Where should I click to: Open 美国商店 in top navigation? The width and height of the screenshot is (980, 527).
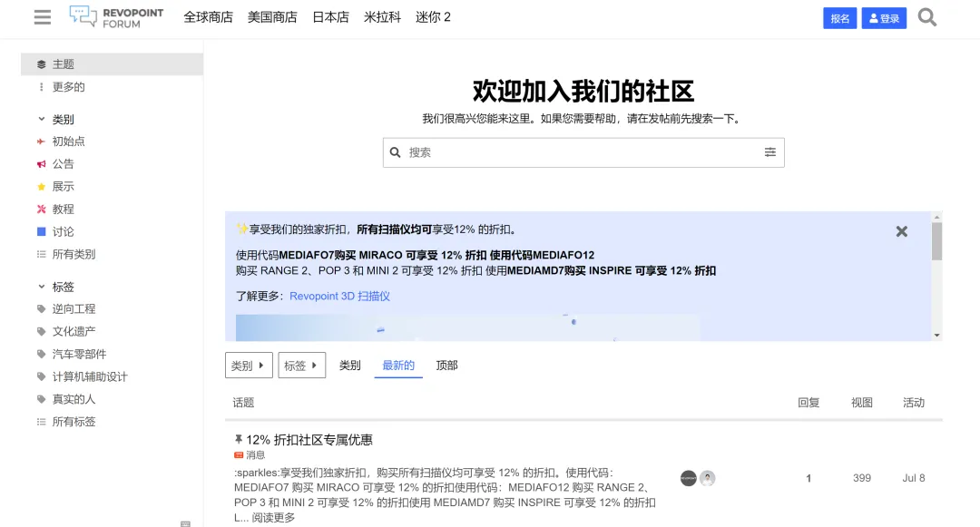(272, 17)
